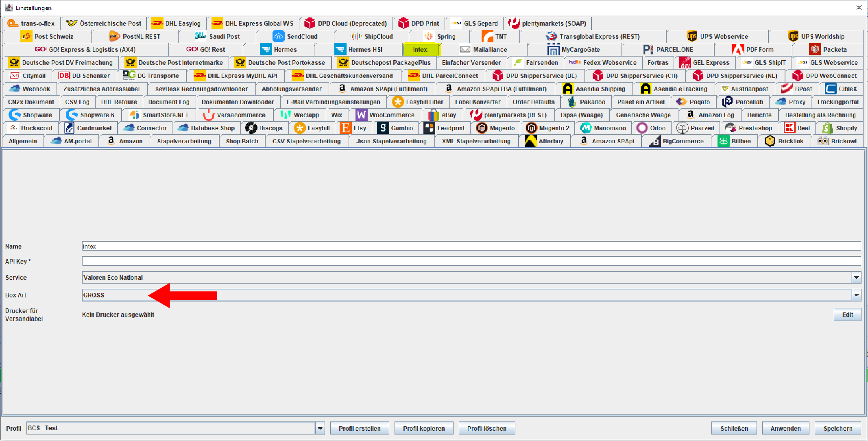This screenshot has height=441, width=868.
Task: Click the Hermes blue icon
Action: click(x=266, y=50)
